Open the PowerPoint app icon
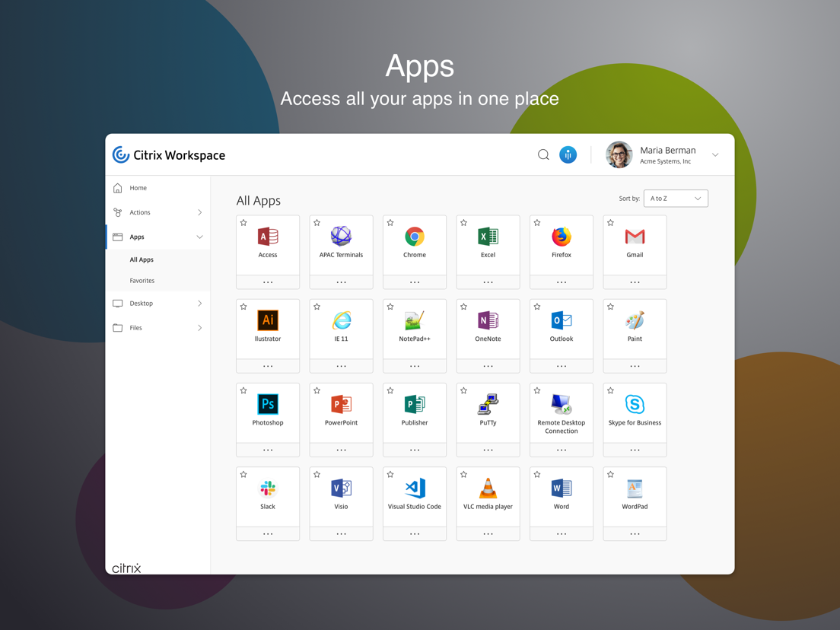This screenshot has height=630, width=840. click(341, 404)
